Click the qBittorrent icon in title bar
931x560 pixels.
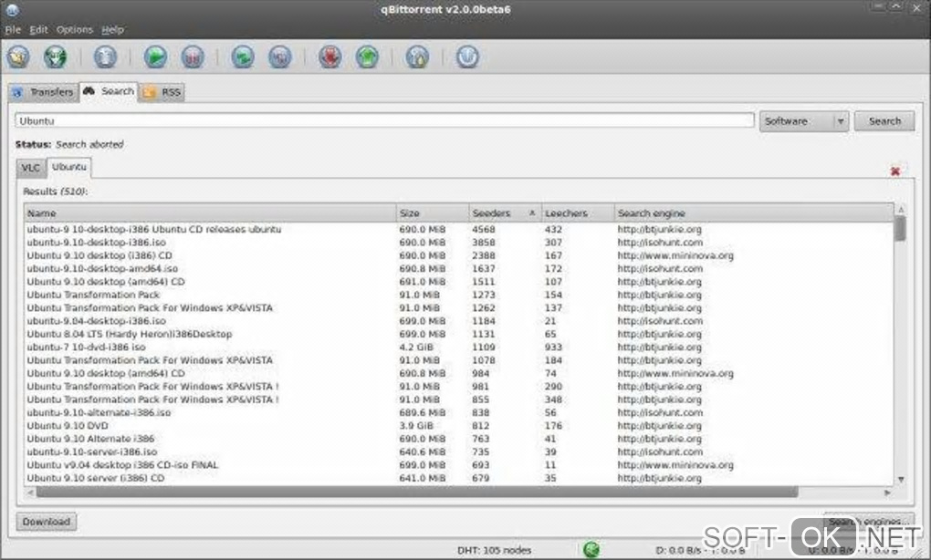pyautogui.click(x=12, y=9)
